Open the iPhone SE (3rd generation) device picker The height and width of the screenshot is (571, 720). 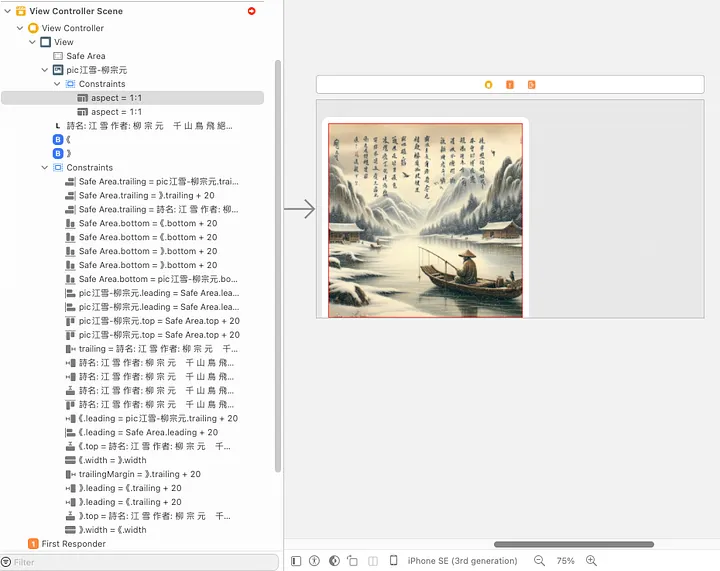tap(462, 561)
